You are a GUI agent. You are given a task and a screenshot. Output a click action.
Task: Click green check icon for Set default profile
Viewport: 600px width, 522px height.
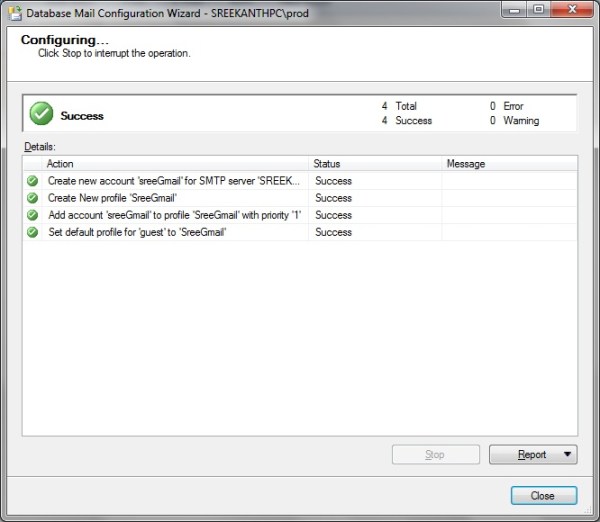click(x=33, y=232)
